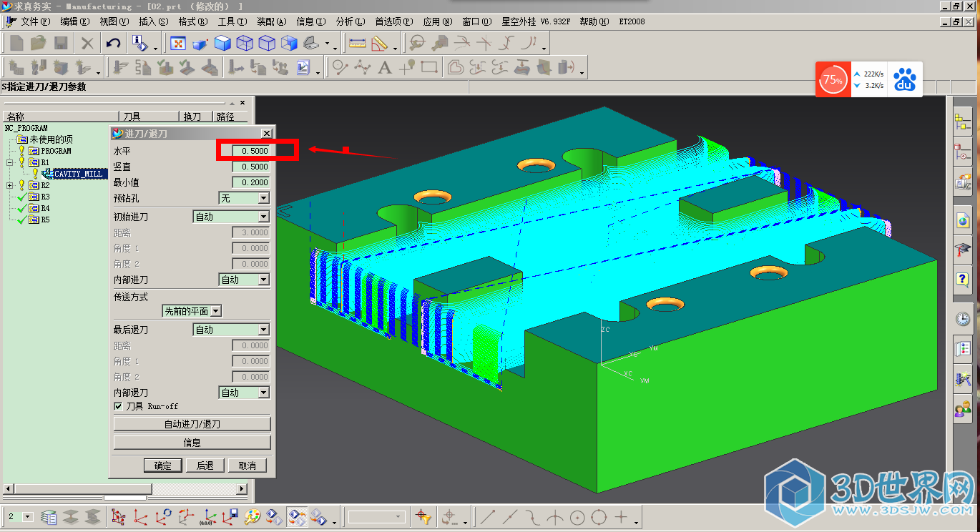This screenshot has width=980, height=532.
Task: Click the 竖直 value field
Action: click(250, 167)
